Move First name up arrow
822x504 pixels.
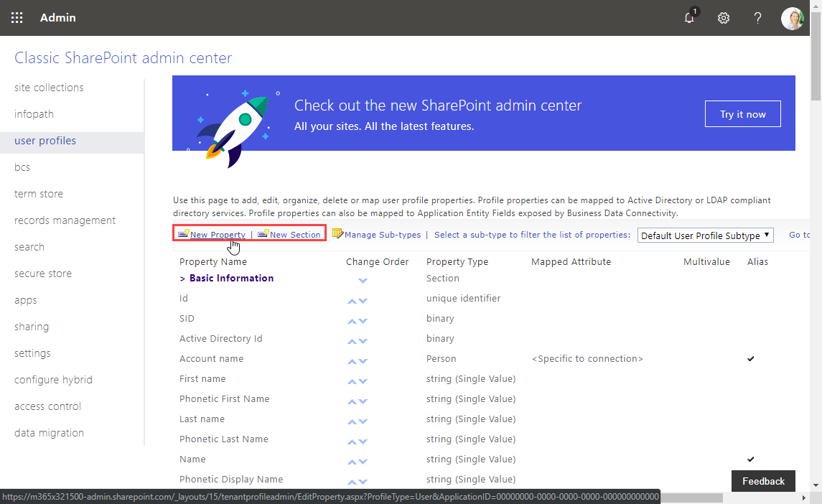tap(352, 381)
